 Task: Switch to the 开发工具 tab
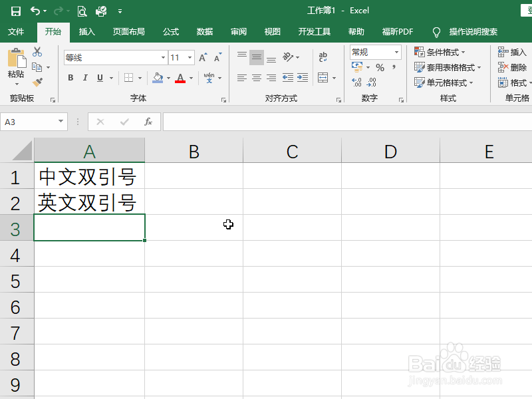click(x=314, y=31)
